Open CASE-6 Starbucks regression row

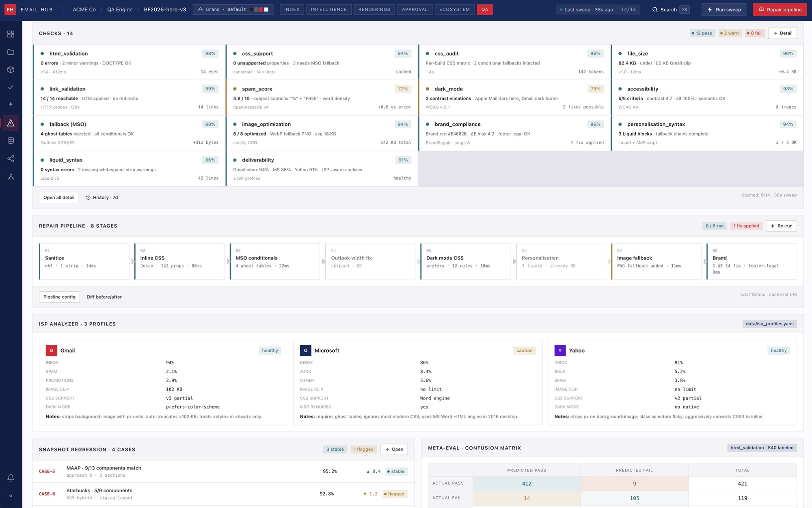coord(223,494)
